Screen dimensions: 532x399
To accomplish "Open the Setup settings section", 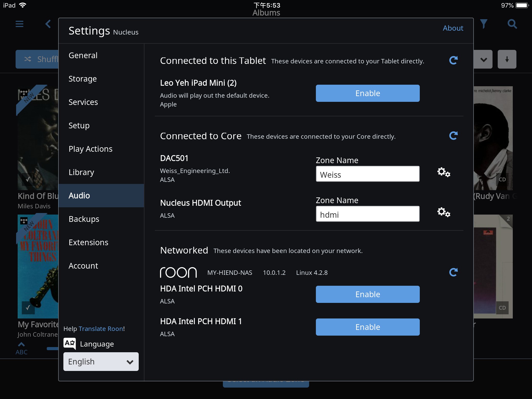I will tap(101, 125).
